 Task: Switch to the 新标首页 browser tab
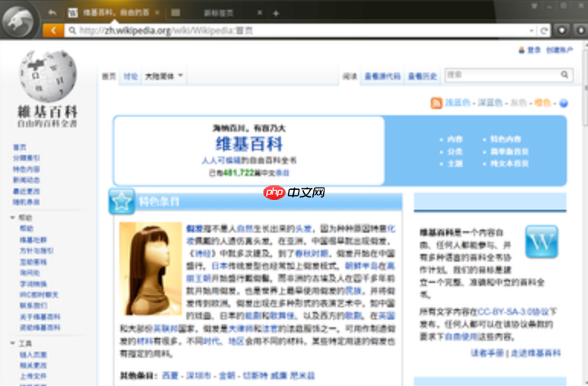(218, 13)
